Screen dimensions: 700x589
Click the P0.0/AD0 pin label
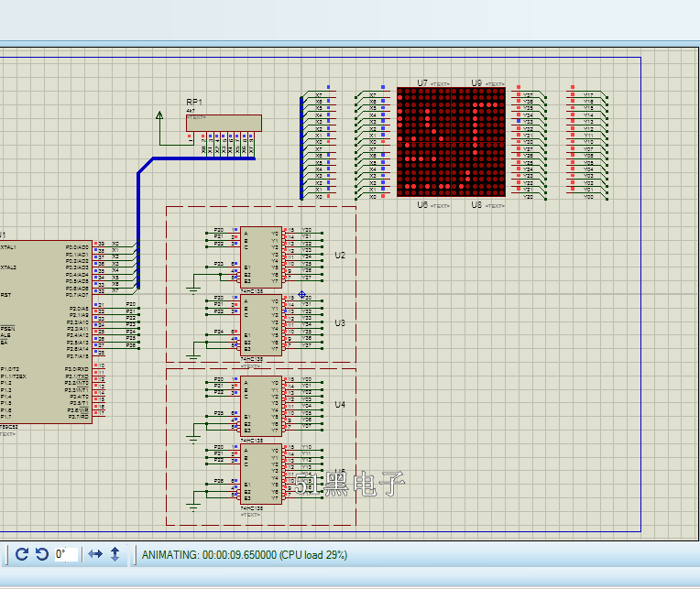(77, 247)
